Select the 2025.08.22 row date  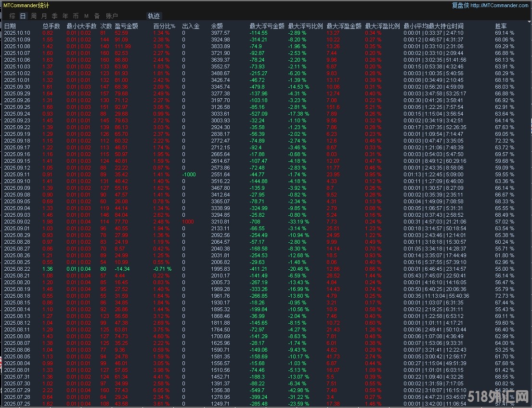pyautogui.click(x=17, y=268)
